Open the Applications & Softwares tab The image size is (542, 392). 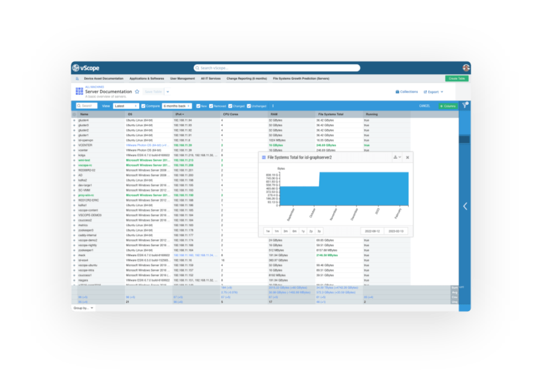click(x=147, y=79)
